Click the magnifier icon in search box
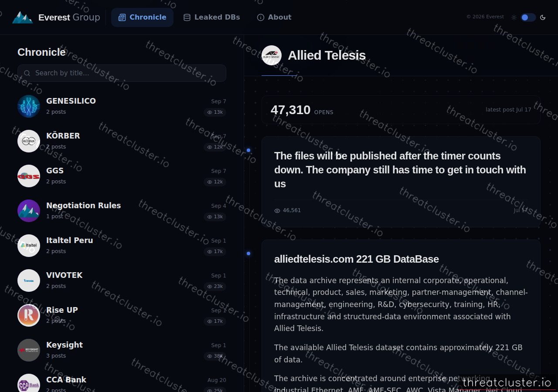Screen dimensions: 558x392 pyautogui.click(x=27, y=73)
